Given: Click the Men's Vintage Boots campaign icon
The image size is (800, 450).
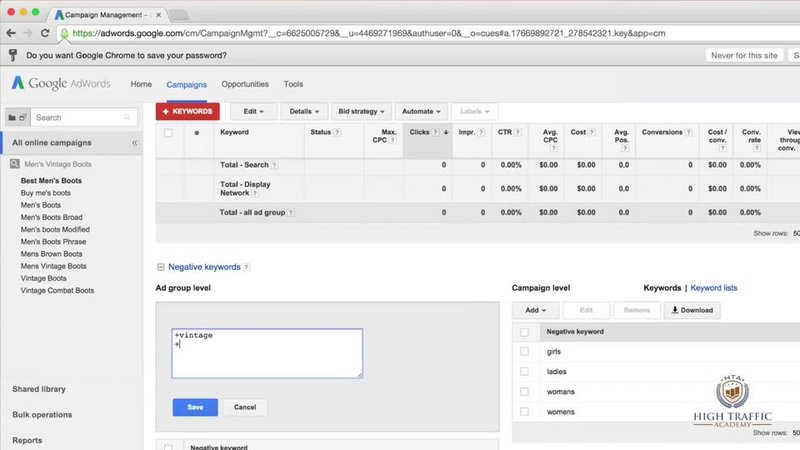Looking at the screenshot, I should [x=15, y=164].
